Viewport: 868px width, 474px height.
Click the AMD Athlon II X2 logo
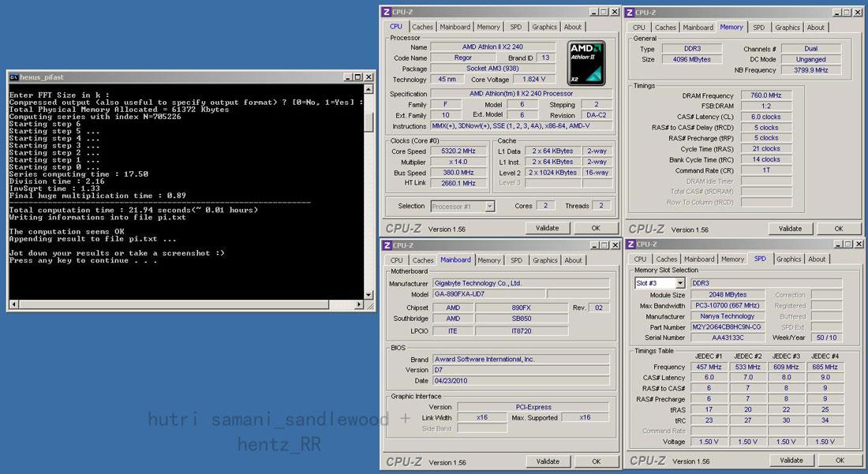coord(586,63)
